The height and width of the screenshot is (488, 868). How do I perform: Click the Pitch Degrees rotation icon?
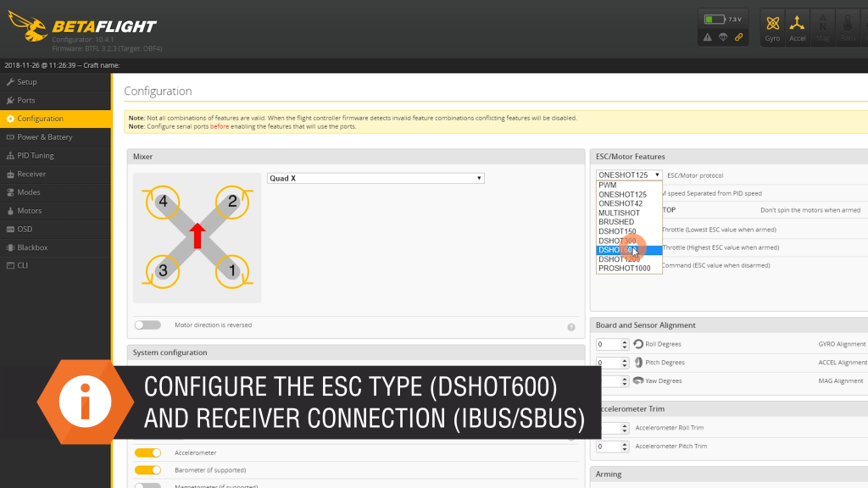tap(638, 363)
